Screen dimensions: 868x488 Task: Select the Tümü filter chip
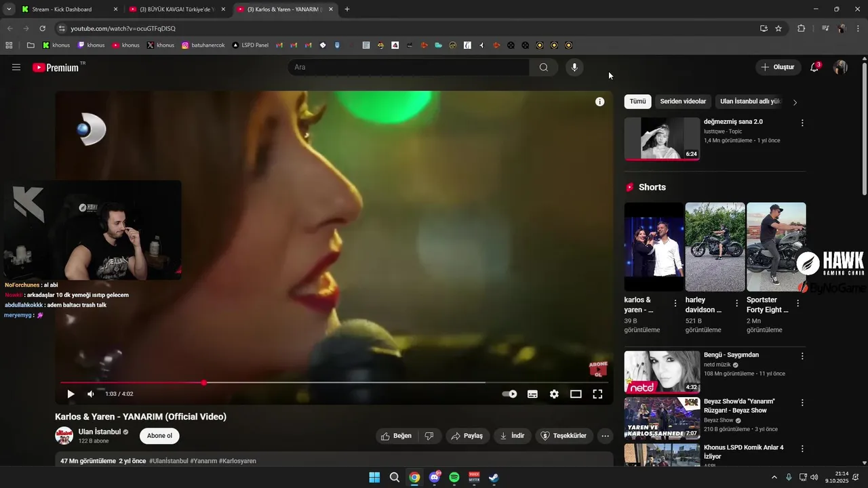[x=637, y=102]
